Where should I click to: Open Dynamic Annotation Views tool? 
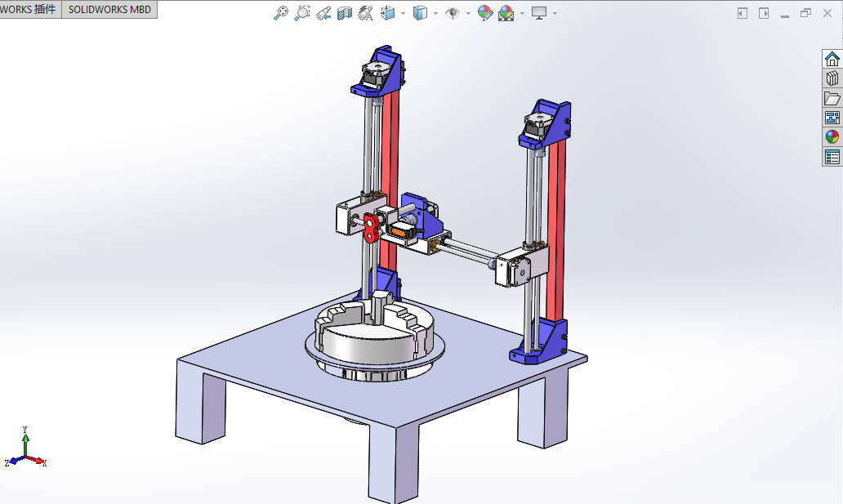[x=366, y=13]
